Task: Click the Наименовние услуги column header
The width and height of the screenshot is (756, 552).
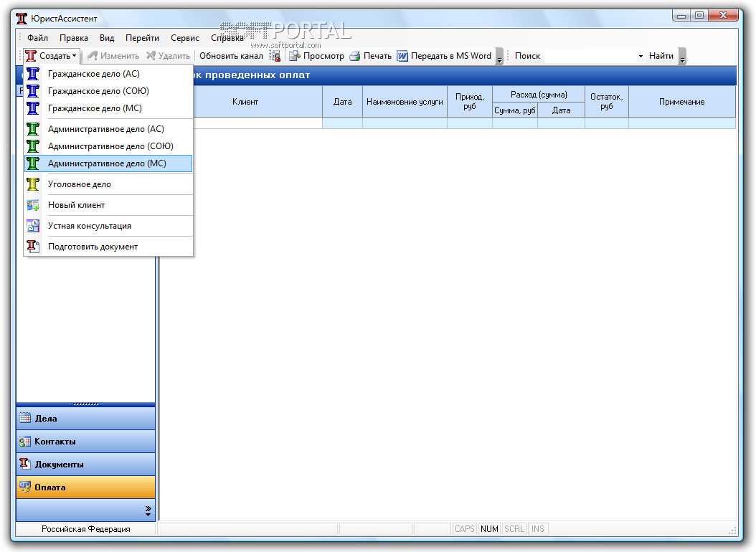Action: 405,102
